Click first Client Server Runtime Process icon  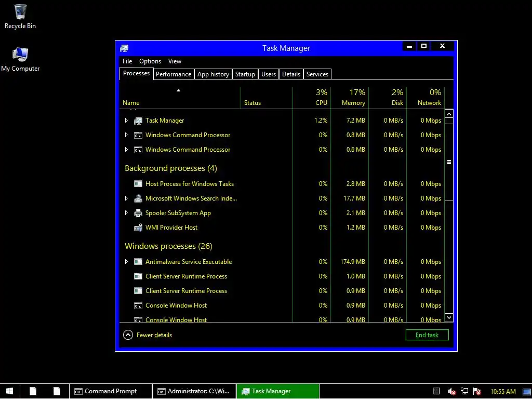[x=138, y=276]
